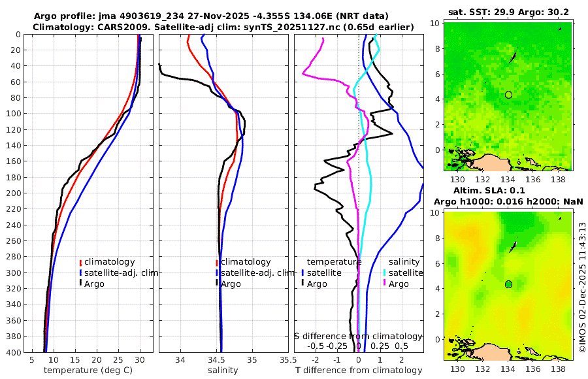Click cyan salinity satellite legend marker
Viewport: 588px width, 379px height.
point(385,272)
